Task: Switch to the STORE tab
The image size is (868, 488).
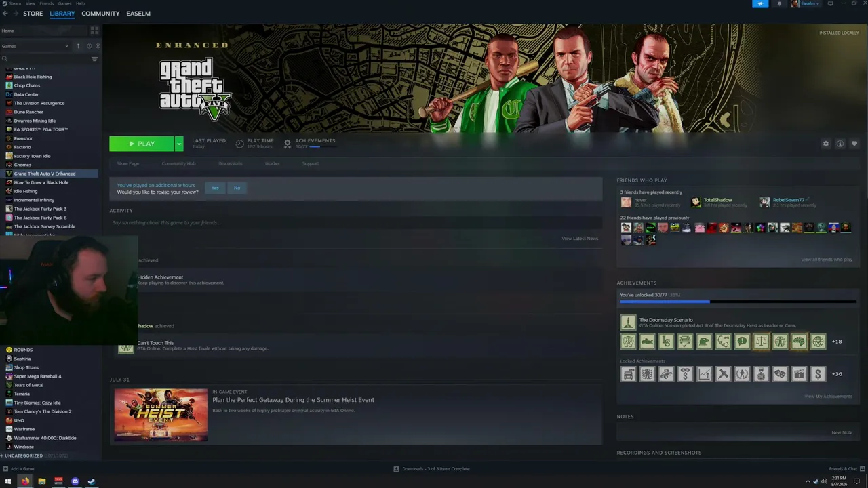Action: (33, 14)
